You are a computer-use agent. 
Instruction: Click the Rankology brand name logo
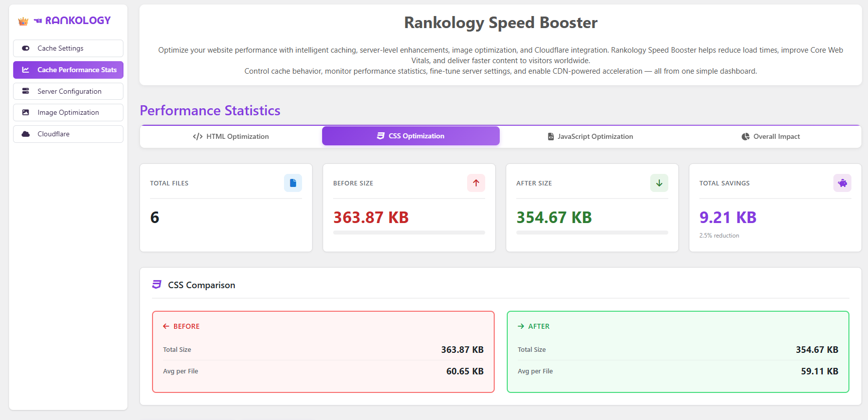pos(72,21)
